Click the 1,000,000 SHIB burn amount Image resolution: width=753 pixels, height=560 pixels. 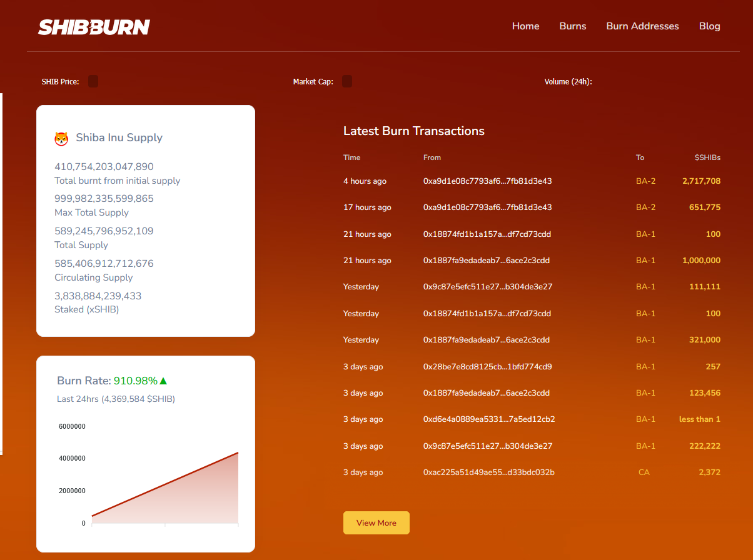[x=701, y=261]
